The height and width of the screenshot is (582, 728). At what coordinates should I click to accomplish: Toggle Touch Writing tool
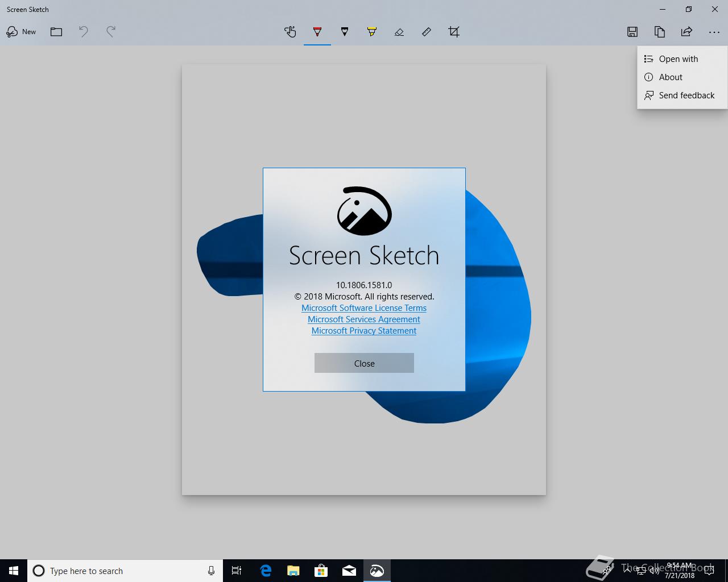pos(290,32)
